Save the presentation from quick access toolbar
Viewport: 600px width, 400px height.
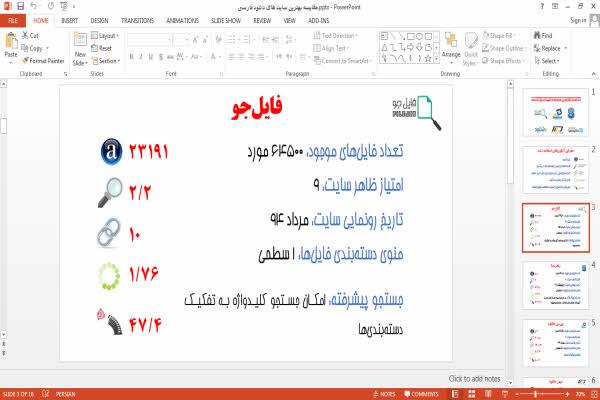[20, 6]
